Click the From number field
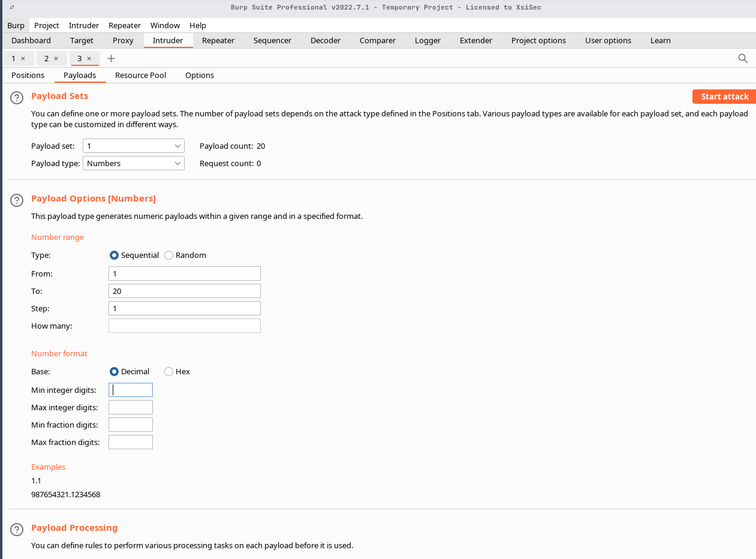Screen dimensions: 756x559 185,274
